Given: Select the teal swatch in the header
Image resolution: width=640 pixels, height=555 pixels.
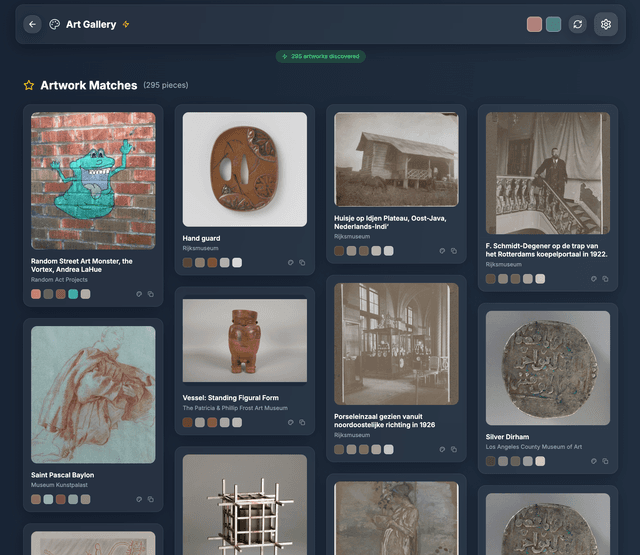Looking at the screenshot, I should 553,24.
